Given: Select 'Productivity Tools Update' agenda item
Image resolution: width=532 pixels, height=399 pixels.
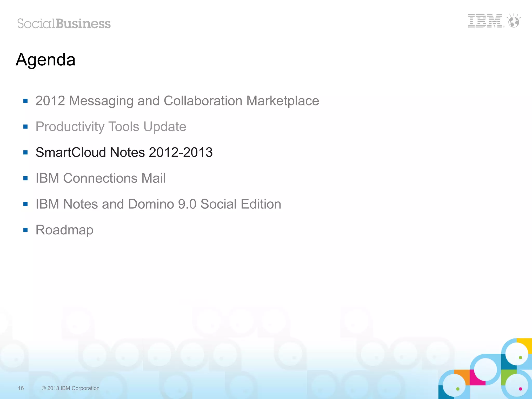Looking at the screenshot, I should click(111, 127).
